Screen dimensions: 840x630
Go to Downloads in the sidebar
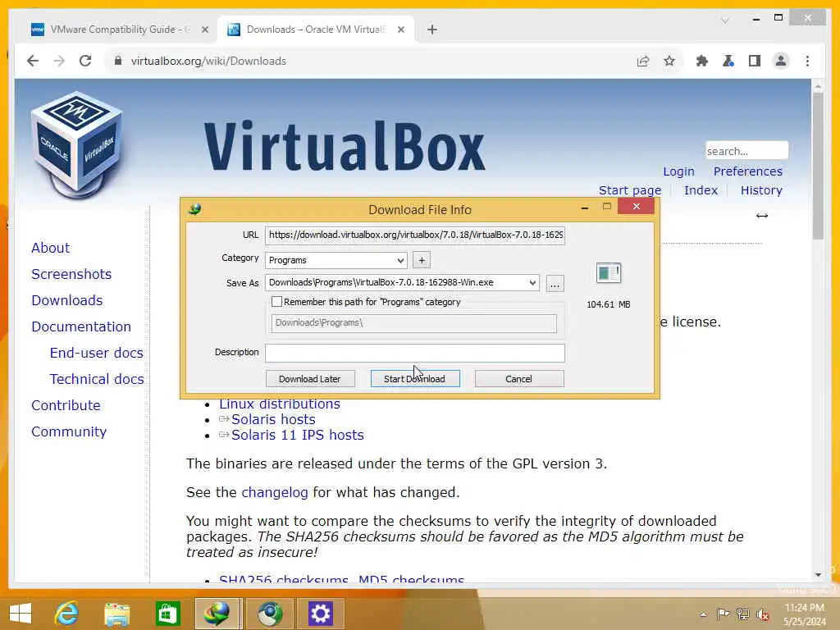[x=67, y=300]
